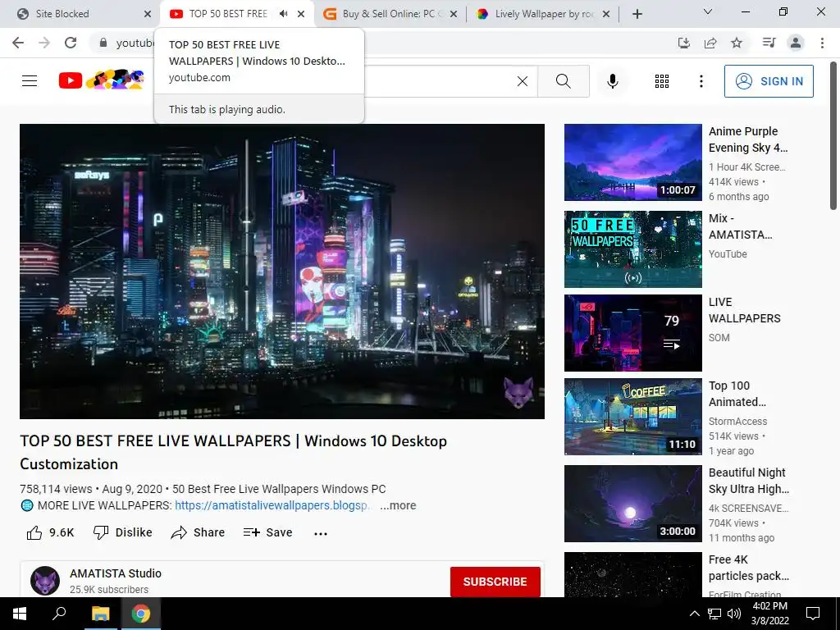Open Free 4K particles pack title
Viewport: 840px width, 630px height.
(748, 568)
